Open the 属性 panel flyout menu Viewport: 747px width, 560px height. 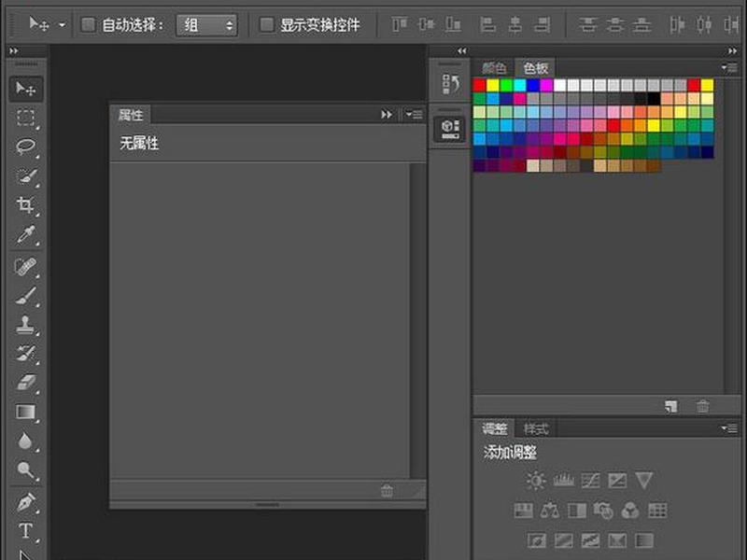(x=414, y=115)
